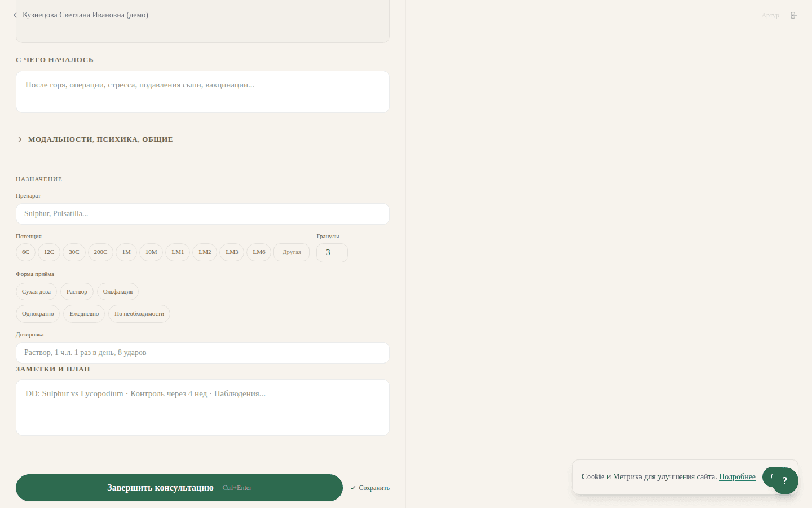812x508 pixels.
Task: Click the checkmark Сохранить save button
Action: click(x=370, y=488)
